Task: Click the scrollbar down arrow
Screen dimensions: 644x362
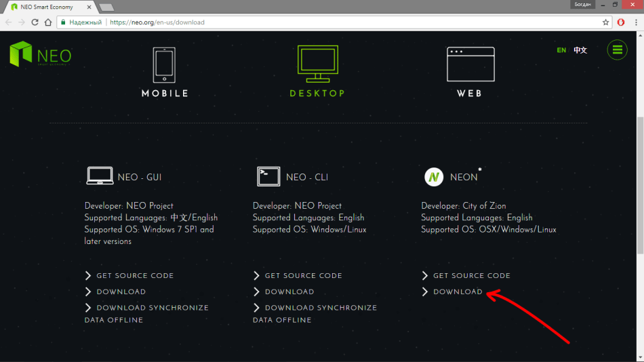Action: 640,359
